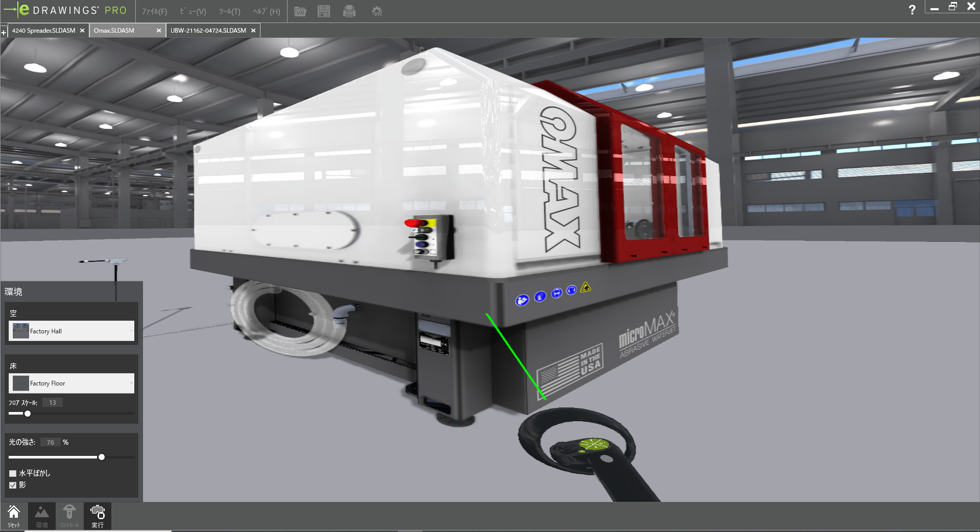Open the ビュー(V) menu
This screenshot has width=980, height=532.
pyautogui.click(x=193, y=11)
